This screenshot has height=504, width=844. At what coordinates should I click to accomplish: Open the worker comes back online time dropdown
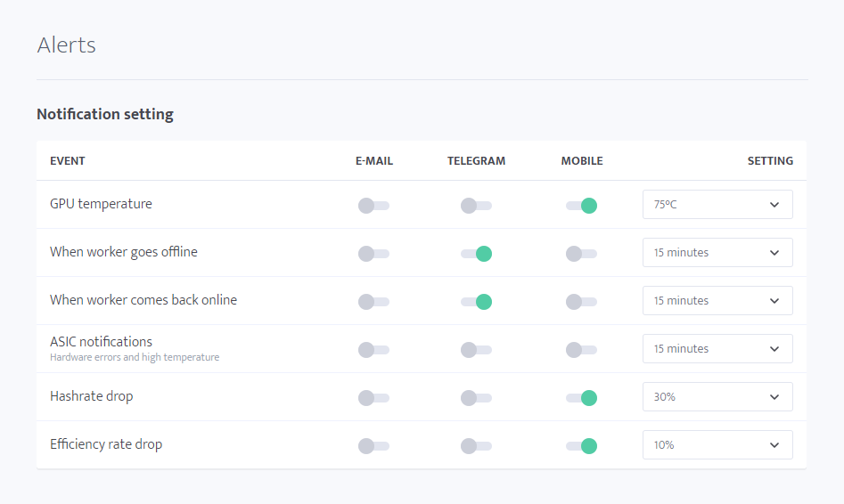(717, 301)
